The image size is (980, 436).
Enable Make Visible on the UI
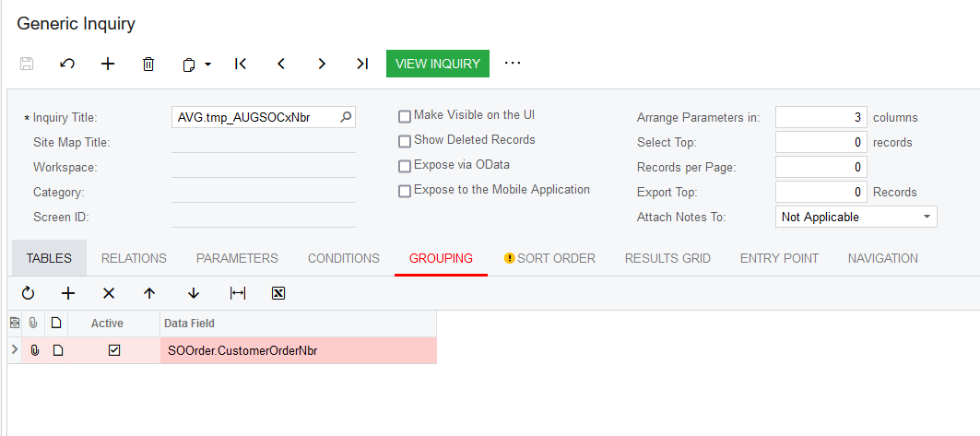[x=405, y=116]
